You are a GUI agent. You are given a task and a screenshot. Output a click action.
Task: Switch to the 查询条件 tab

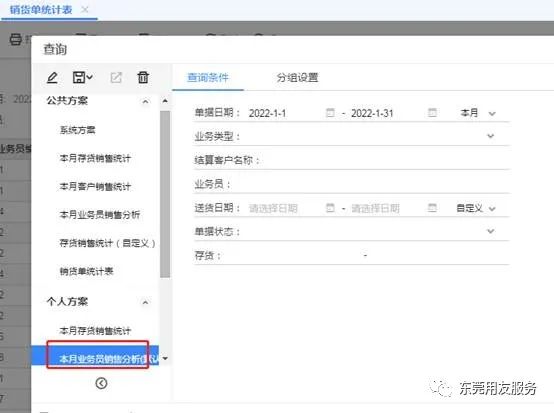pyautogui.click(x=208, y=77)
